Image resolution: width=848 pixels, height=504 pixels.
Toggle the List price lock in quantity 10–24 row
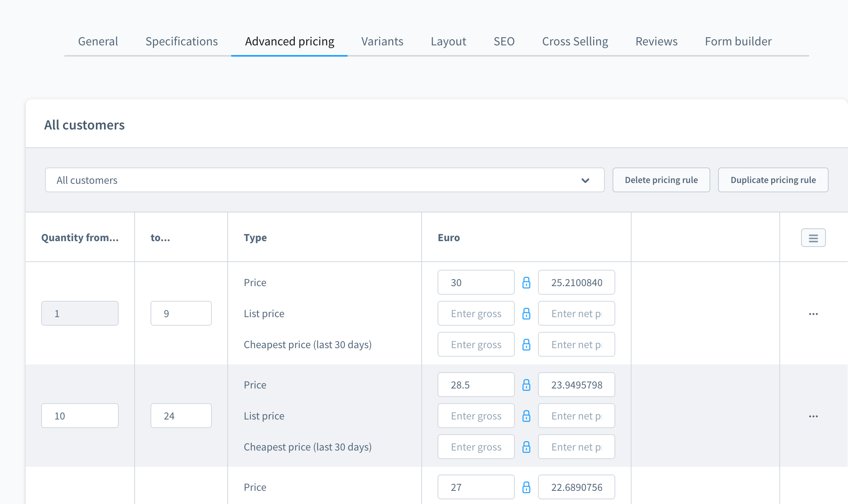[x=526, y=416]
